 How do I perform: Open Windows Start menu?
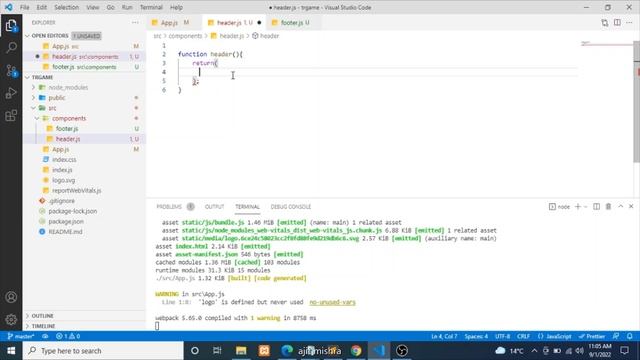(x=11, y=351)
